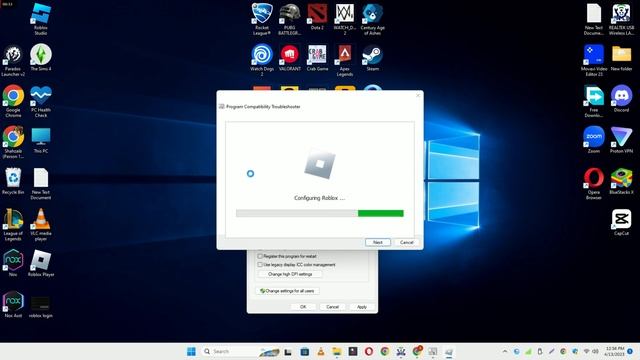640x360 pixels.
Task: Click Next in the Compatibility Troubleshooter
Action: pos(378,242)
